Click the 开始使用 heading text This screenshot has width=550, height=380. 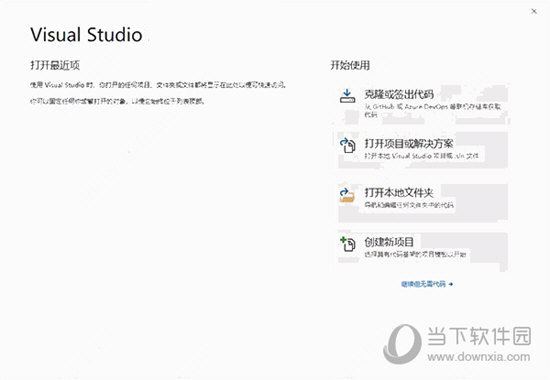350,65
